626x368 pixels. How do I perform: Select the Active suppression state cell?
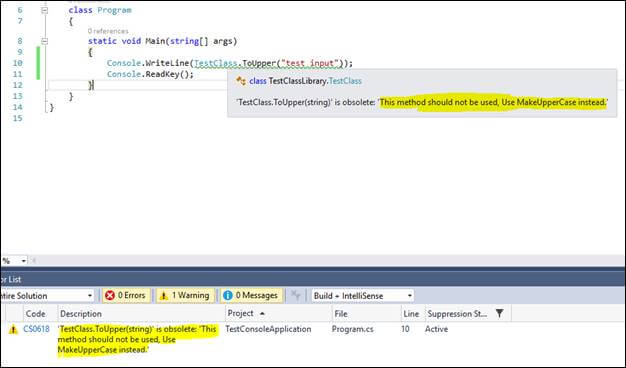436,329
